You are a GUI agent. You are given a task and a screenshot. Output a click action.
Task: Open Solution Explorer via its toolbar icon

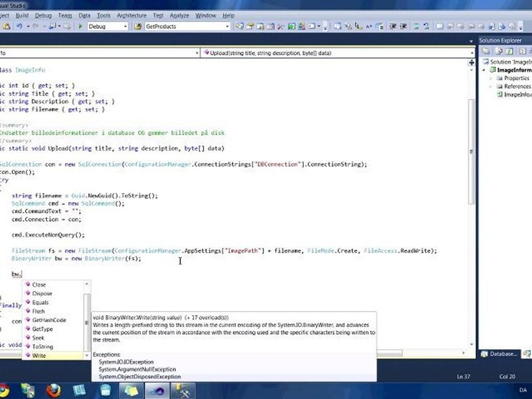point(239,26)
